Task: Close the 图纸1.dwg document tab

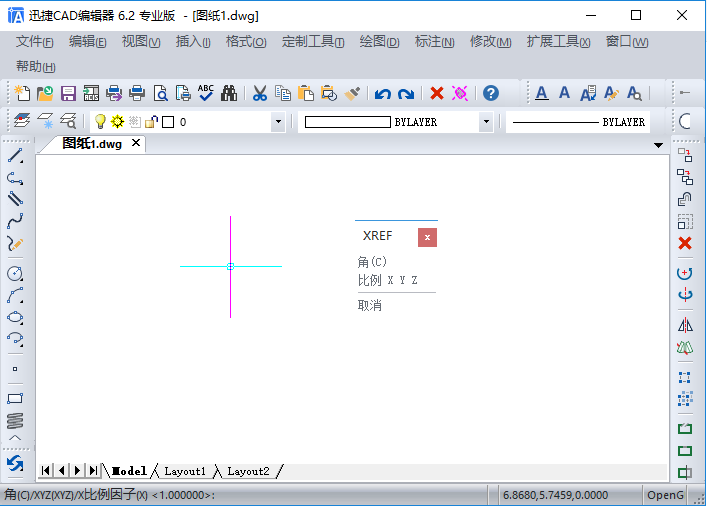Action: pos(136,143)
